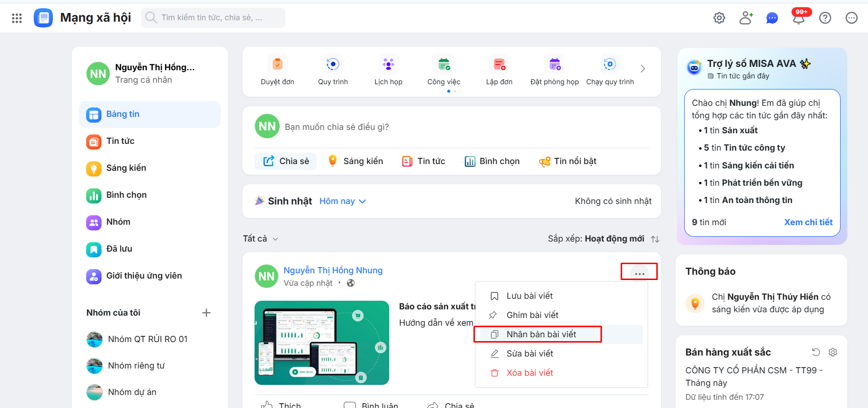868x408 pixels.
Task: Click Xem chi tiết in AVA panel
Action: 808,222
